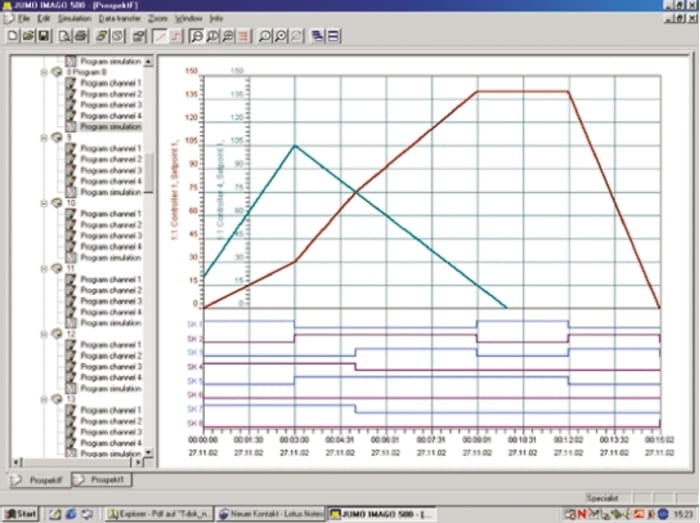Image resolution: width=700 pixels, height=523 pixels.
Task: Select Program channel 2 under program 10
Action: pos(111,225)
